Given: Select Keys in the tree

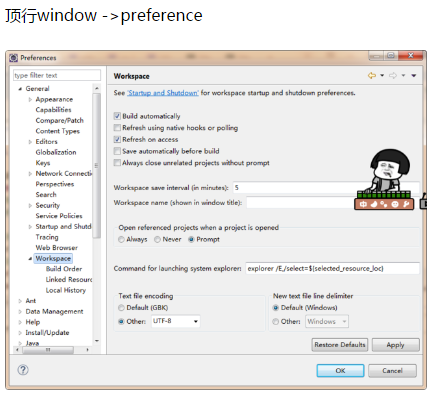Looking at the screenshot, I should pyautogui.click(x=43, y=163).
